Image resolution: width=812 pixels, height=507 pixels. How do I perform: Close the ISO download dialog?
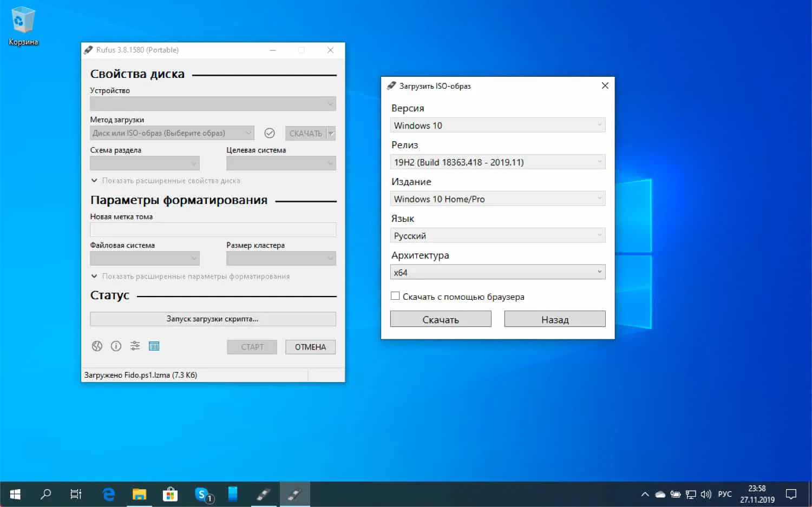(605, 85)
